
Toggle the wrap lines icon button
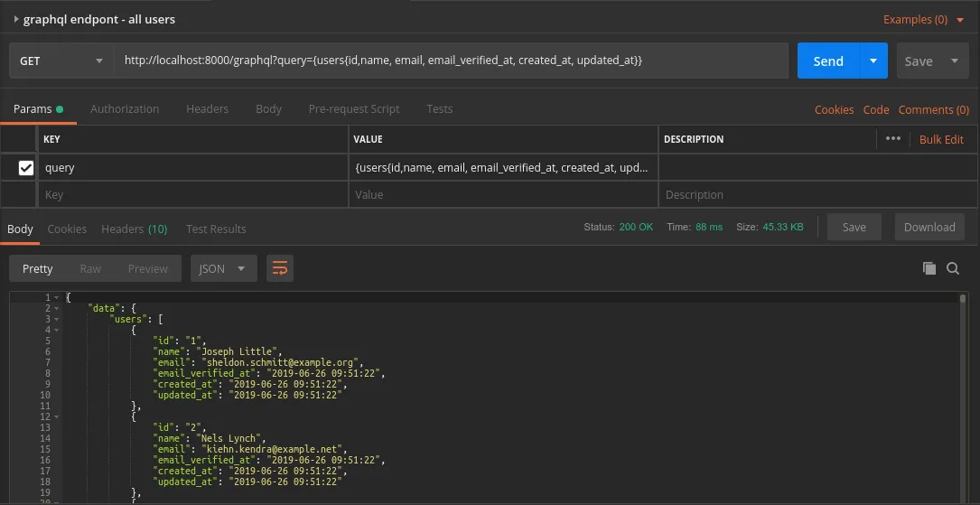[x=280, y=268]
